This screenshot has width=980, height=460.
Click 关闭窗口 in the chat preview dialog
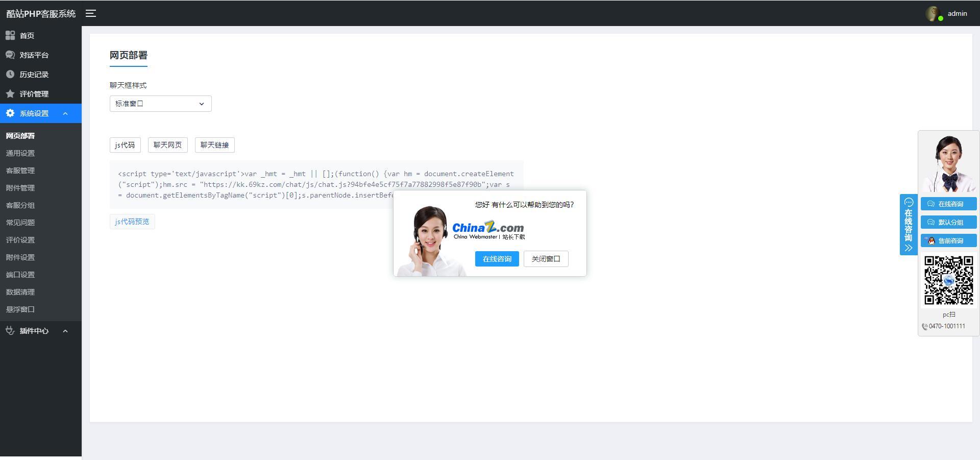[x=546, y=259]
